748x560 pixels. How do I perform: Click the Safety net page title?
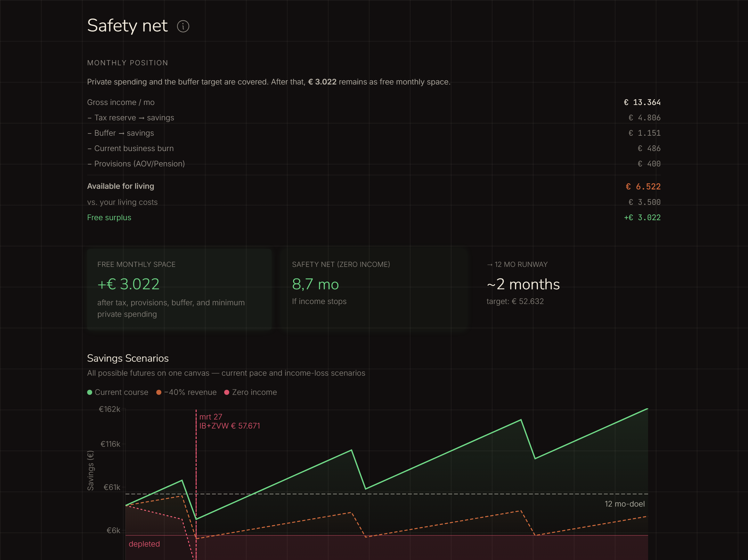tap(127, 26)
